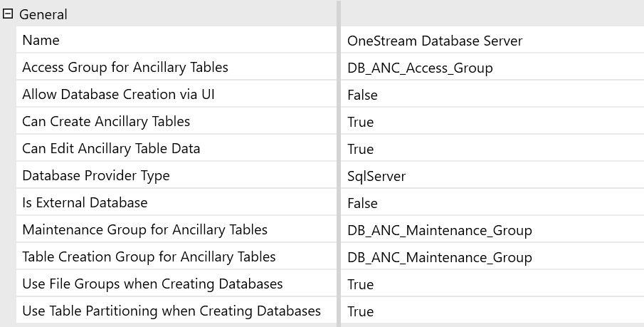Select Maintenance Group for Ancillary Tables label

144,229
